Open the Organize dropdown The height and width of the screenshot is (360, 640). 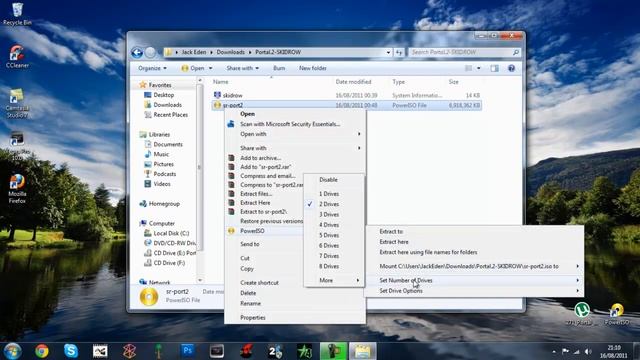(x=152, y=68)
